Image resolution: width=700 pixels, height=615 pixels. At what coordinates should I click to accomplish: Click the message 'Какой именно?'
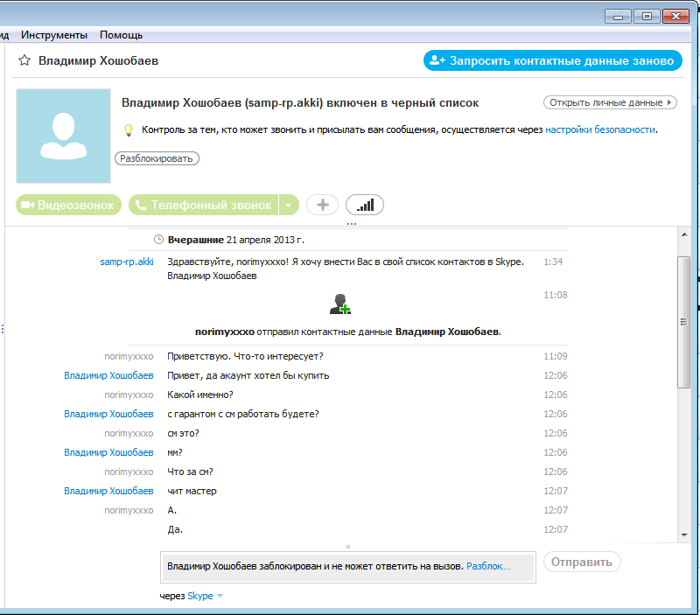point(200,395)
